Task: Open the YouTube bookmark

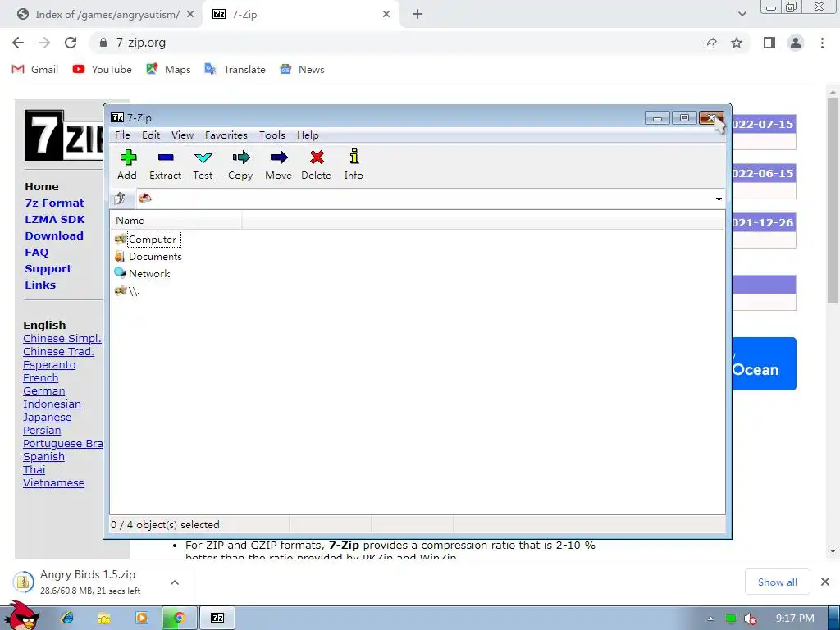Action: [103, 70]
